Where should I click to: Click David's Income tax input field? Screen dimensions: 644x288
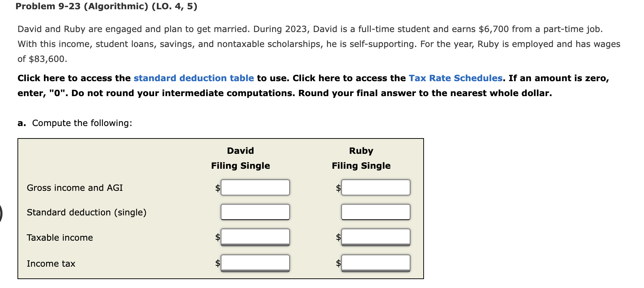tap(255, 263)
